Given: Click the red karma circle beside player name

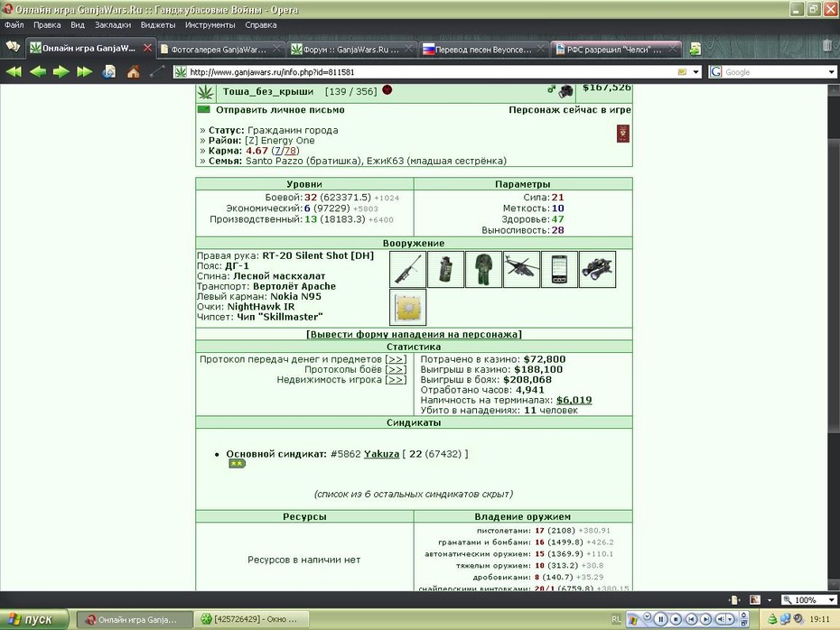Looking at the screenshot, I should pyautogui.click(x=387, y=90).
